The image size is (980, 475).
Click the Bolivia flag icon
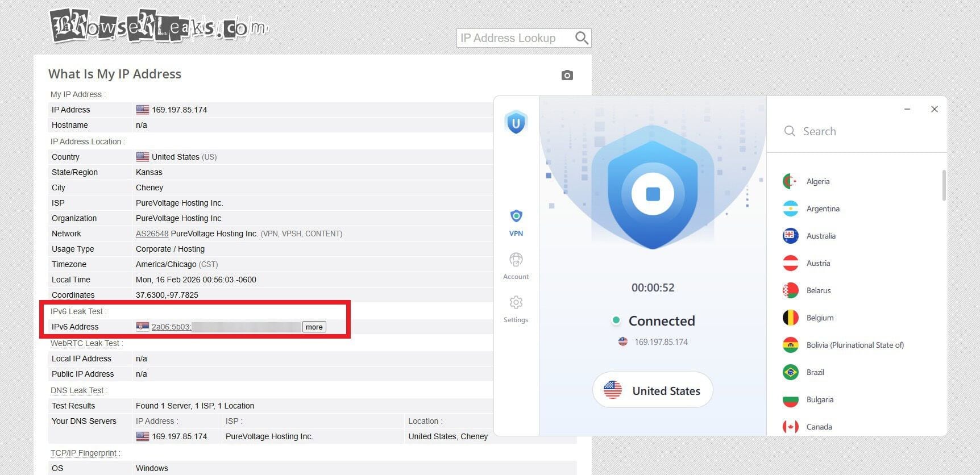point(790,345)
